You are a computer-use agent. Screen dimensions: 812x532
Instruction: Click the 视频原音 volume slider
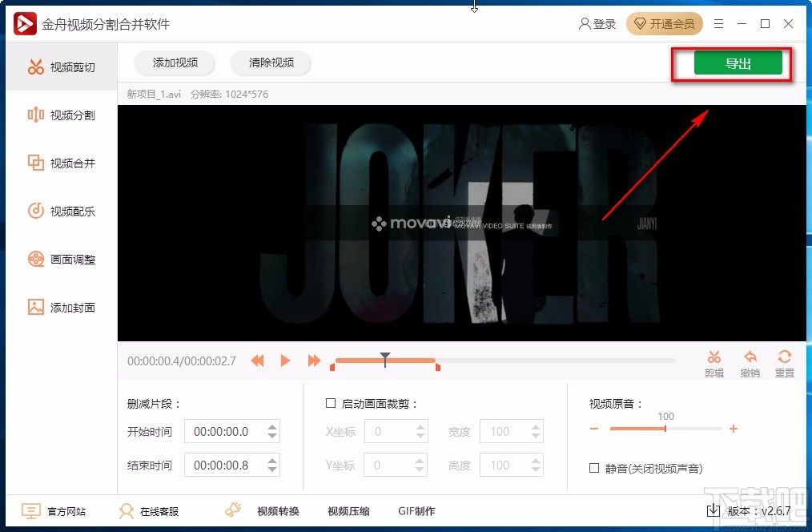665,429
